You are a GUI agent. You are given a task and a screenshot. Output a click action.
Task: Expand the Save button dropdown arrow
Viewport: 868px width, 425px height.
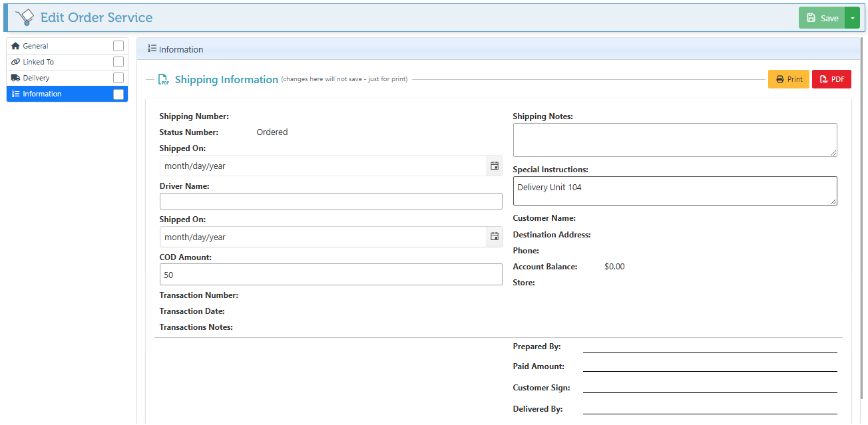pyautogui.click(x=852, y=18)
